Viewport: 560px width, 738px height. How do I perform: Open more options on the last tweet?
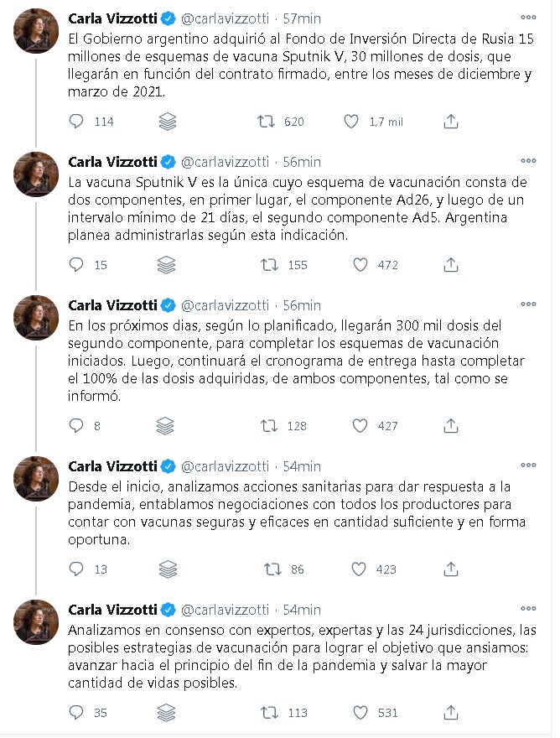(x=528, y=609)
